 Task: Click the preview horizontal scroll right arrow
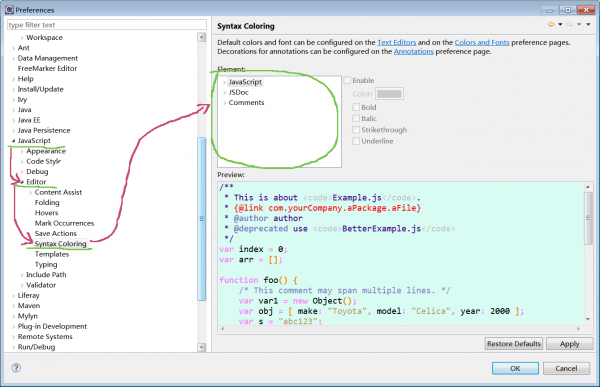(x=578, y=329)
